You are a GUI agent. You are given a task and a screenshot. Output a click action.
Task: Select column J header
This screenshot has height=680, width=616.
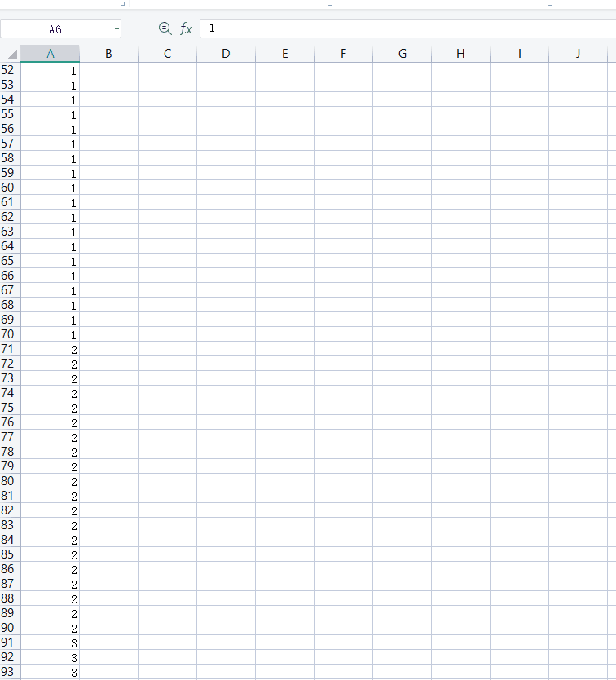[578, 54]
